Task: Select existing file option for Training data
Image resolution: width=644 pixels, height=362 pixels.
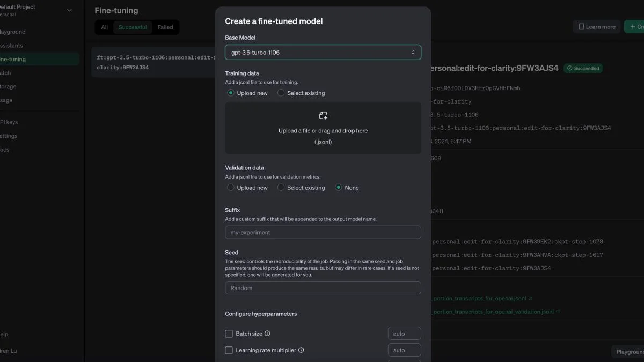Action: 281,93
